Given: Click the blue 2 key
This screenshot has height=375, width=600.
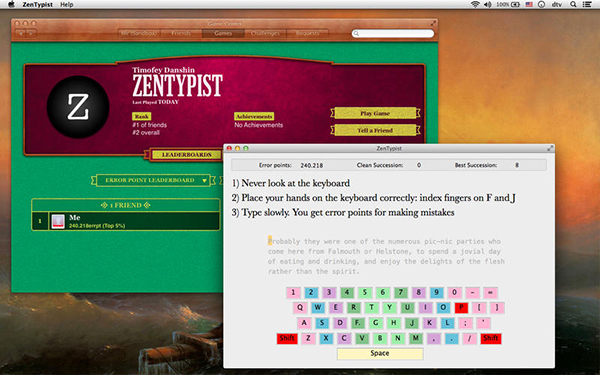Looking at the screenshot, I should coord(311,293).
